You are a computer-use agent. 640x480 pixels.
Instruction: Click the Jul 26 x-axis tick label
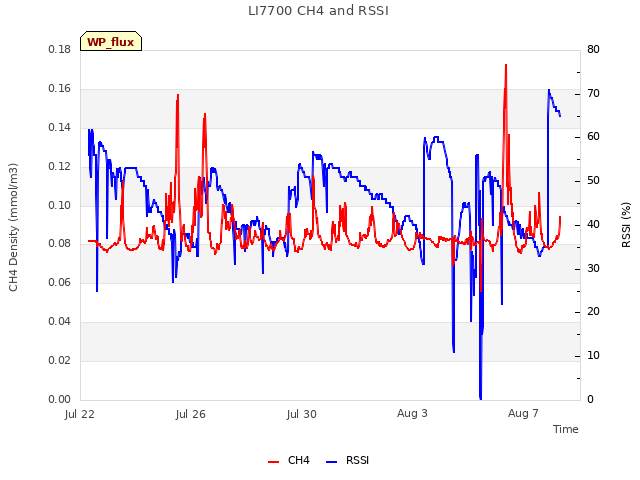191,414
